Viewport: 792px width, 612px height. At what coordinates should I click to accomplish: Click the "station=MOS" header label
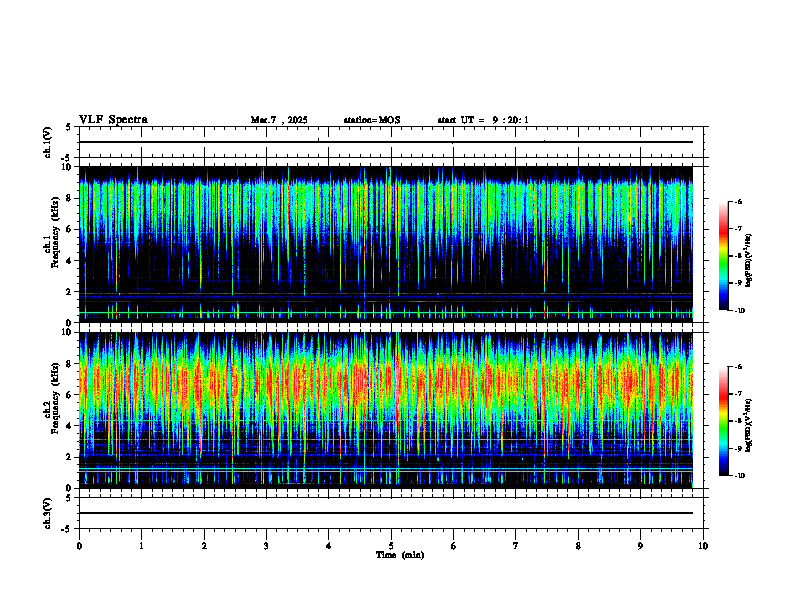[x=372, y=120]
